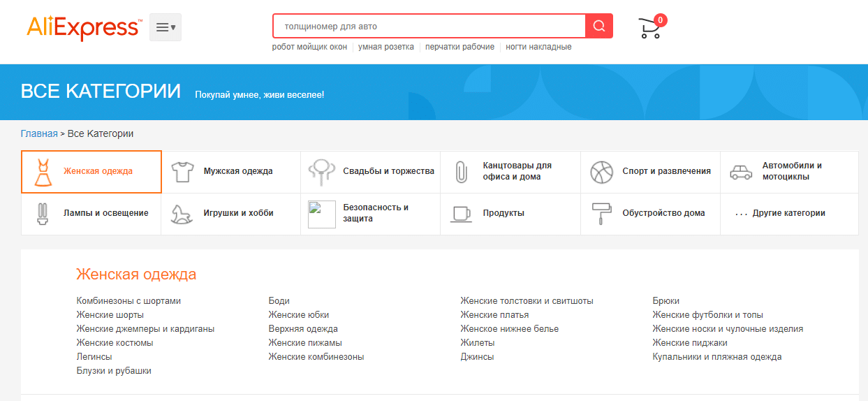Open Женские пижамы link

(305, 343)
